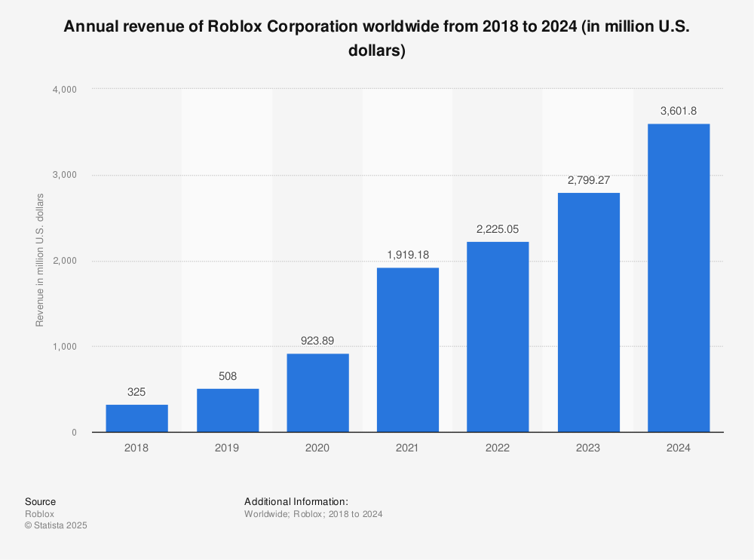Open the Statista 2025 copyright link
This screenshot has height=560, width=754.
coord(56,525)
